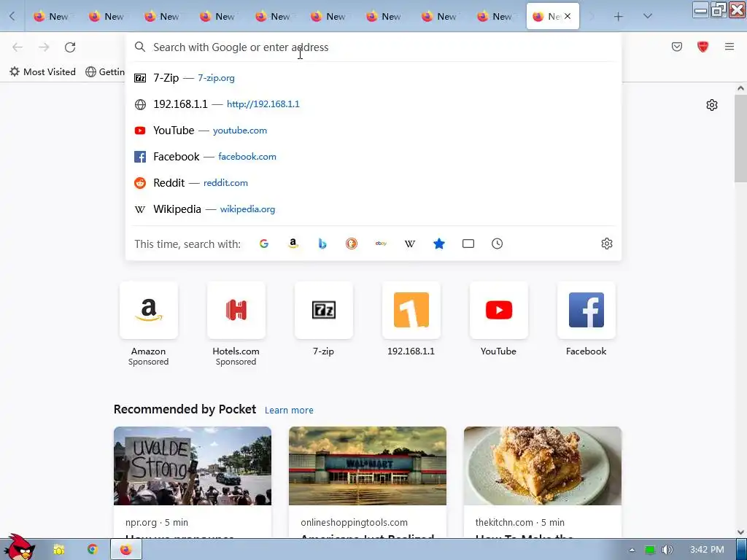Select the Reddit suggestion row
The height and width of the screenshot is (560, 747).
click(373, 183)
